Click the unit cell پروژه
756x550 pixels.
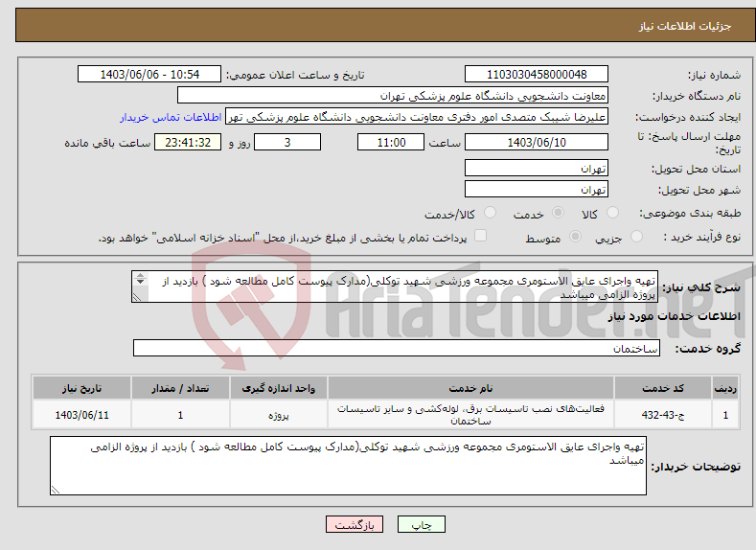(279, 415)
